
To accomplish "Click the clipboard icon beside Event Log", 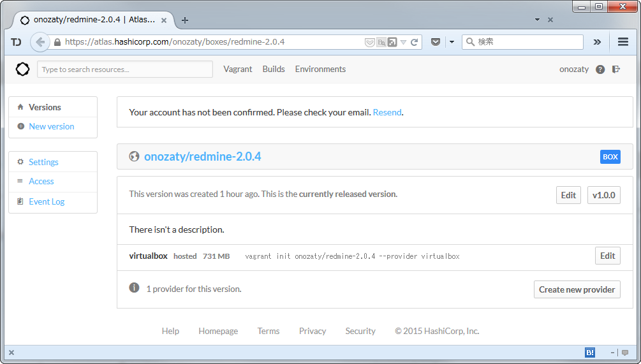I will [x=20, y=201].
